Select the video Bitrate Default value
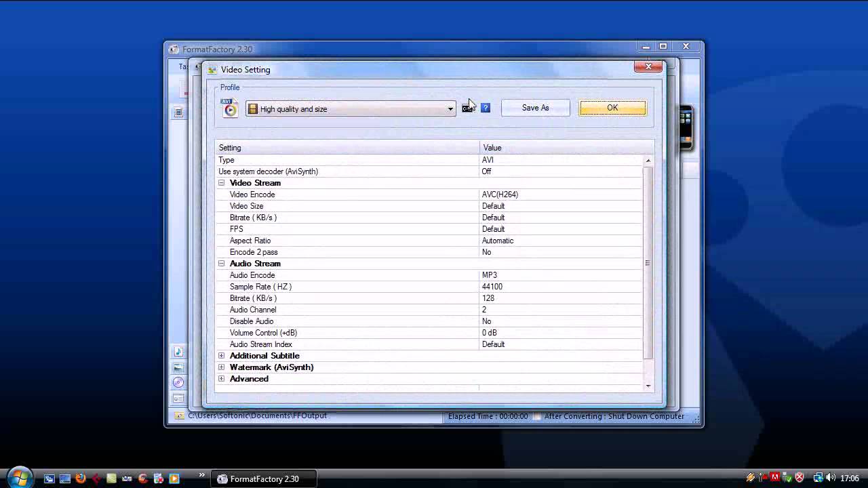The width and height of the screenshot is (868, 488). (x=561, y=218)
